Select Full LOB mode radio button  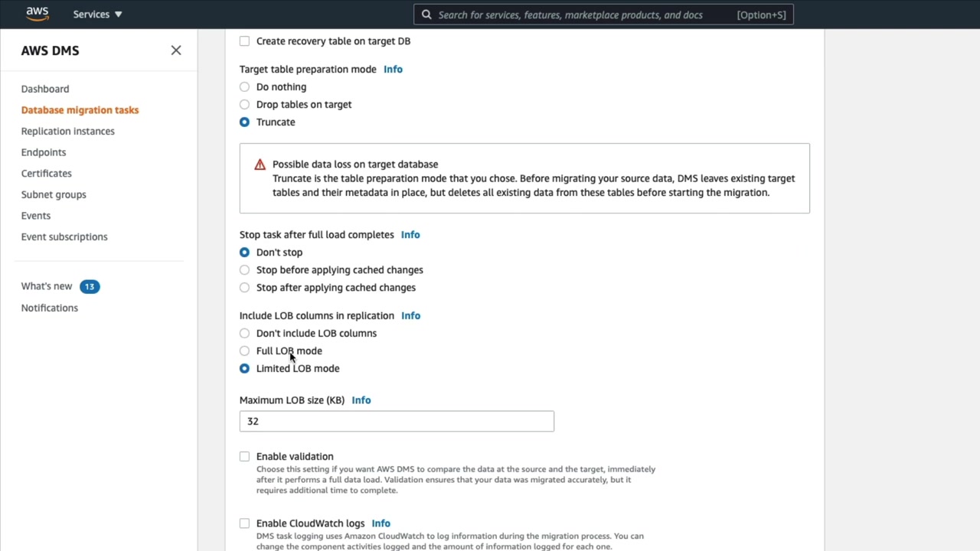[244, 351]
